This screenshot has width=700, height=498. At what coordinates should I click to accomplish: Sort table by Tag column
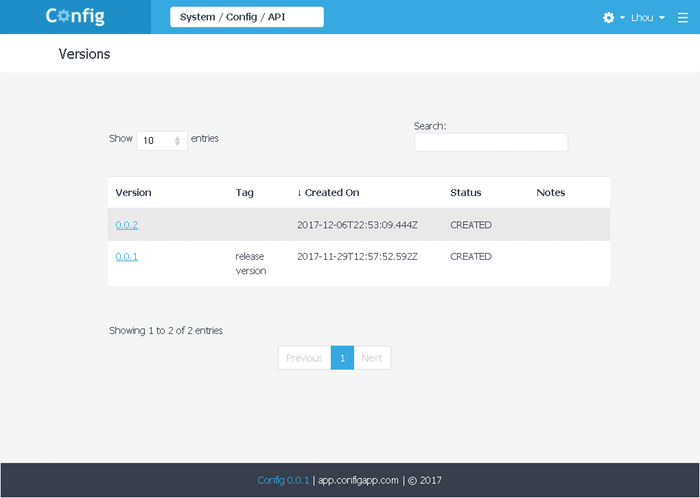pos(245,193)
